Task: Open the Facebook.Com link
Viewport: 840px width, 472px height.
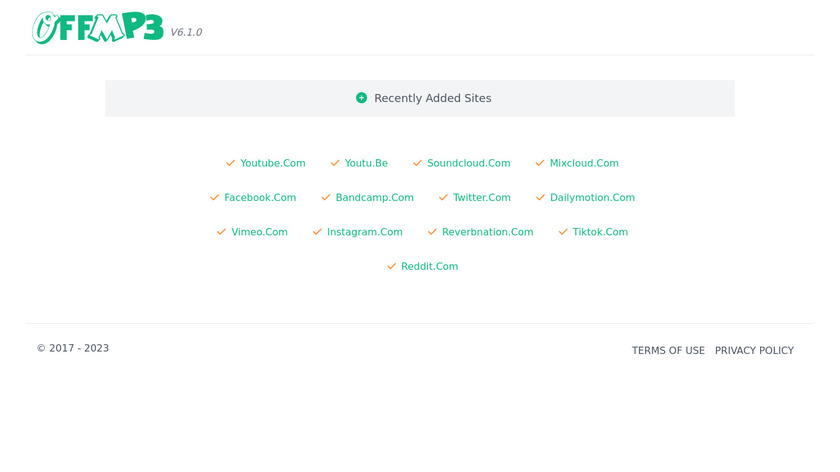Action: pyautogui.click(x=260, y=197)
